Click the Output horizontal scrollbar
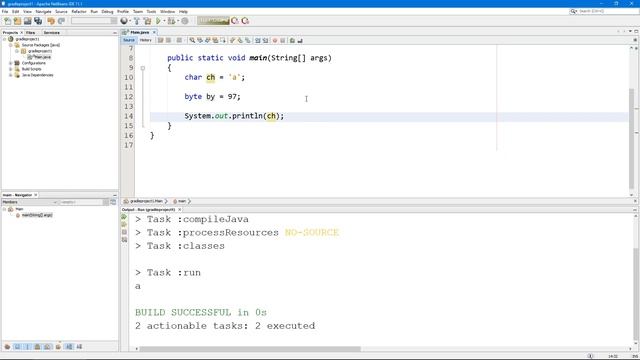Viewport: 640px width, 360px height. [250, 349]
